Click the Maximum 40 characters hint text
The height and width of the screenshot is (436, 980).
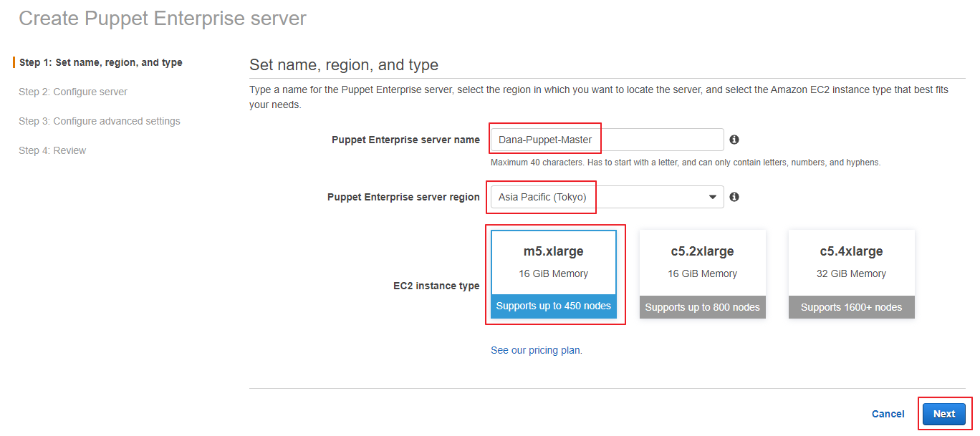click(x=686, y=163)
